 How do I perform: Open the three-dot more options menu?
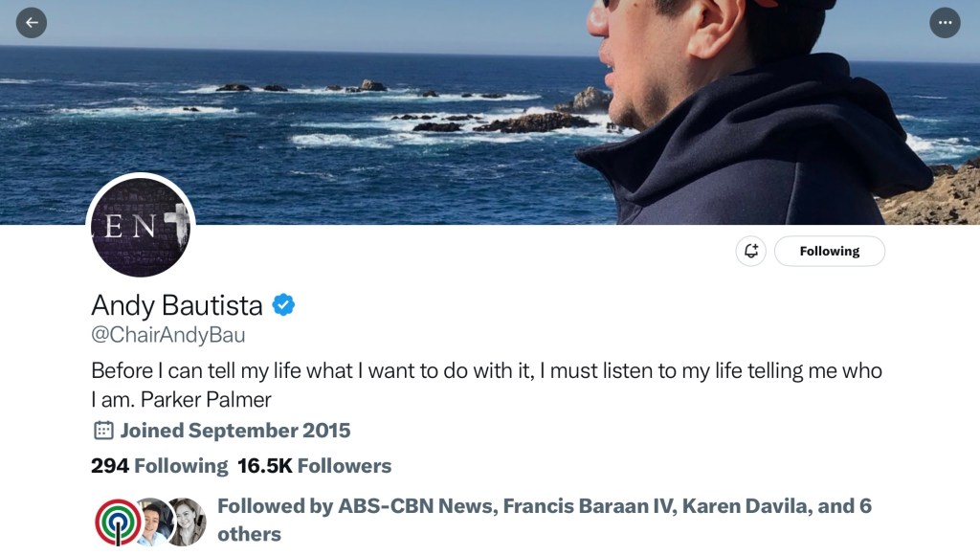(x=945, y=22)
